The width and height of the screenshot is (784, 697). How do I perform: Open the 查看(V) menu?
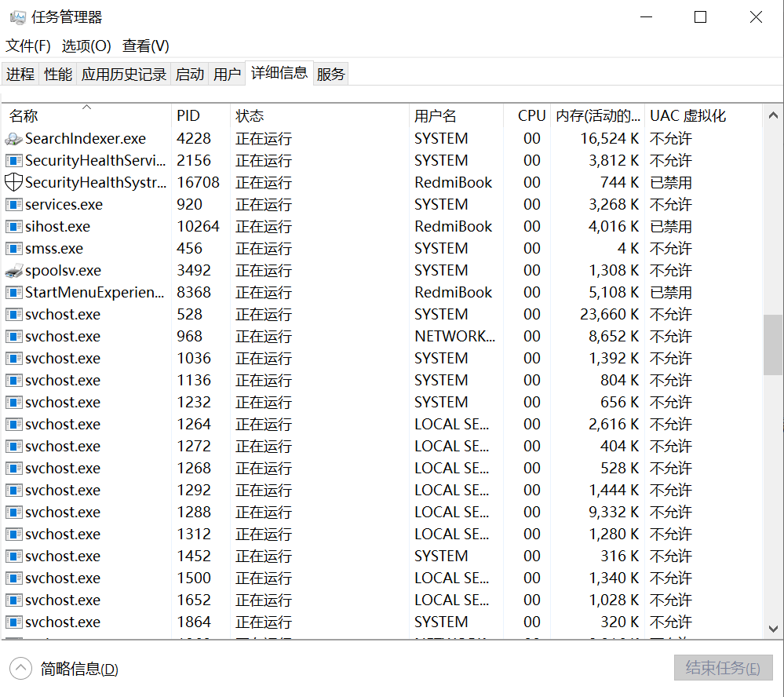pos(145,46)
